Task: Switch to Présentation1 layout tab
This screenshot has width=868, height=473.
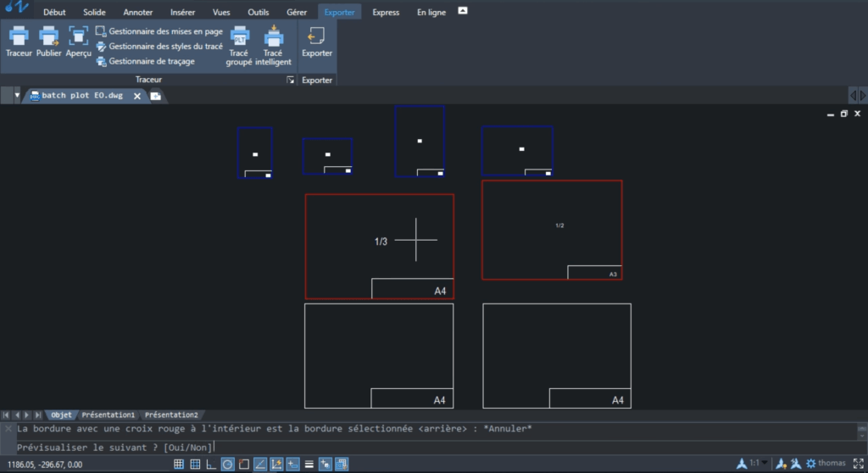Action: (x=108, y=415)
